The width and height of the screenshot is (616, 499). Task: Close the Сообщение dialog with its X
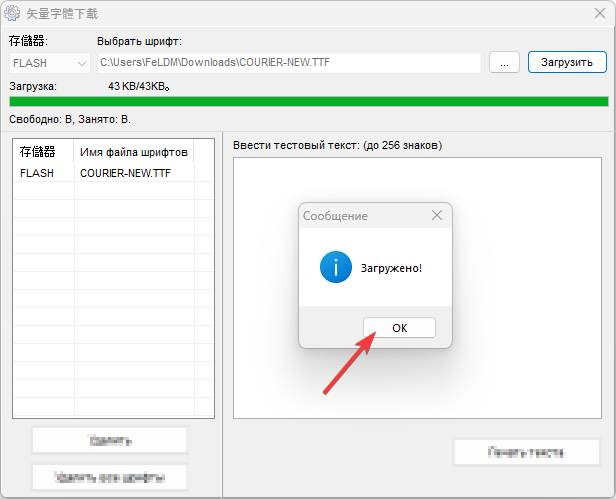pyautogui.click(x=436, y=215)
